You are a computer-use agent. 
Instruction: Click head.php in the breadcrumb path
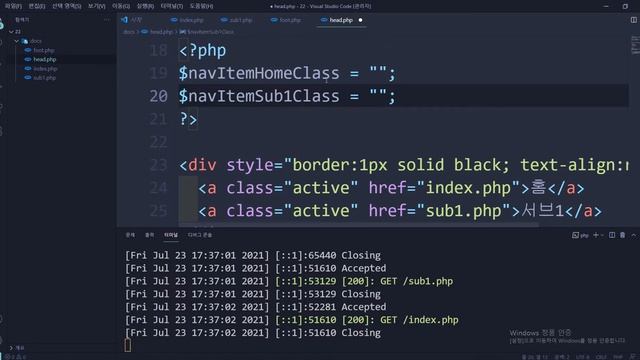pyautogui.click(x=161, y=32)
